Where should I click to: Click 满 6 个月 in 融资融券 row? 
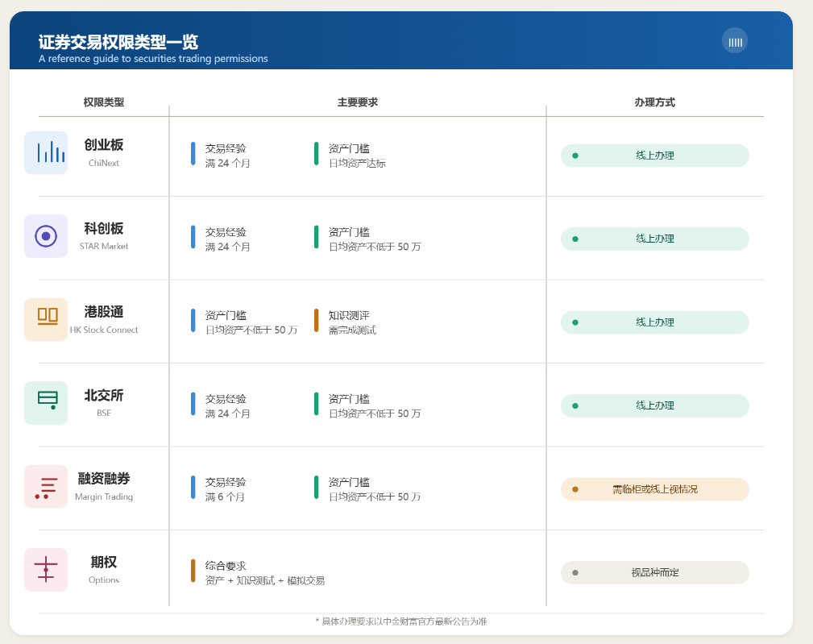[225, 497]
